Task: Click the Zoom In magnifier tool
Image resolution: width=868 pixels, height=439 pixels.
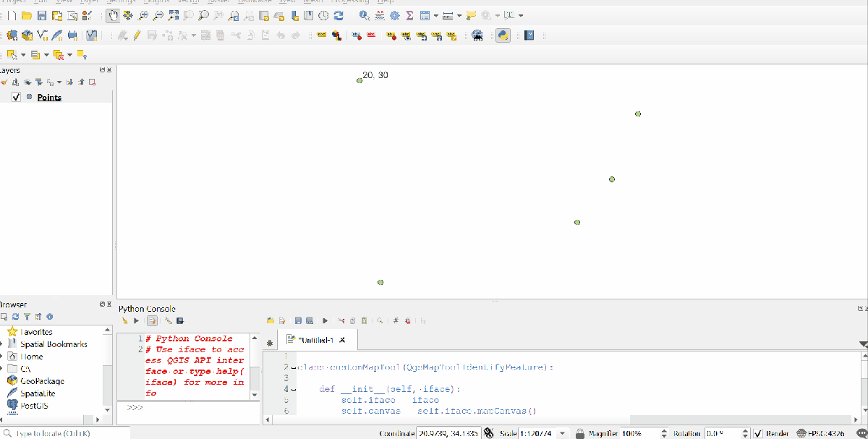Action: [143, 15]
